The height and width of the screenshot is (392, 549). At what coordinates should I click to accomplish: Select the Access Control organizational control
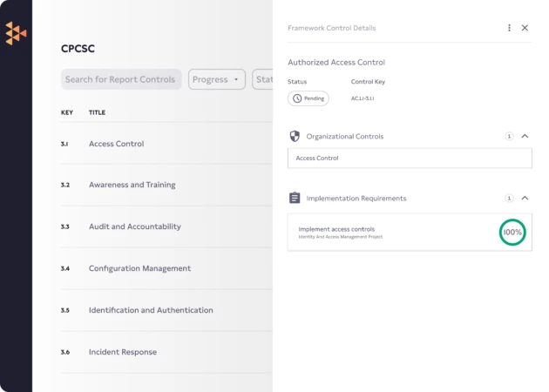tap(410, 159)
